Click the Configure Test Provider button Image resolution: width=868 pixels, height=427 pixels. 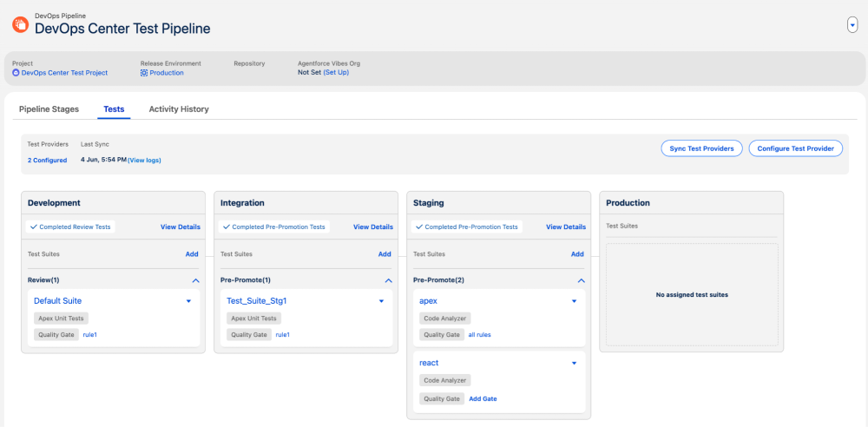click(x=795, y=148)
